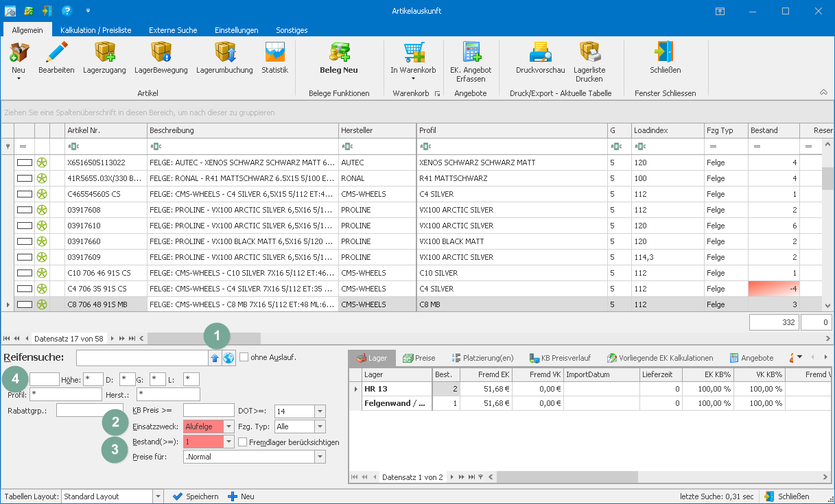Click filter icon in Lager table navigator
This screenshot has width=835, height=504.
coord(480,477)
